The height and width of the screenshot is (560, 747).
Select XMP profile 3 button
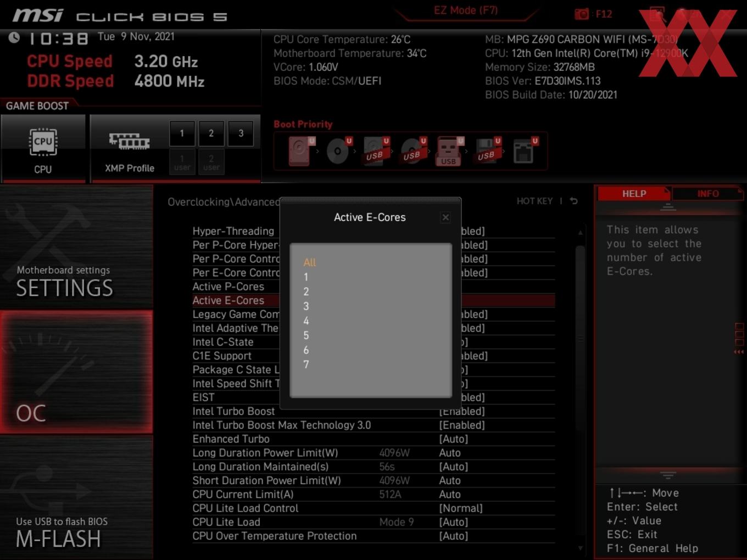[x=241, y=133]
